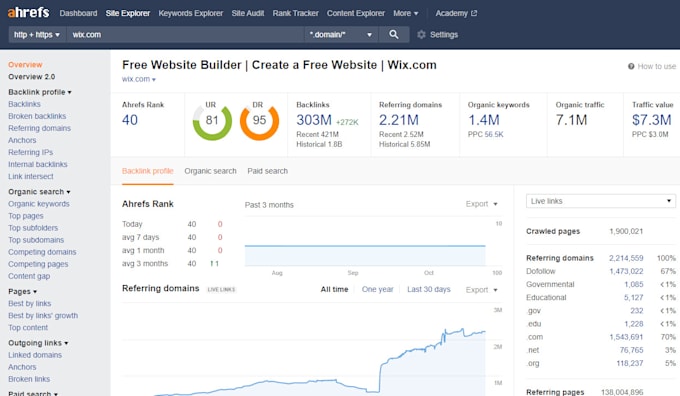
Task: Switch to Backlink profile tab
Action: click(147, 171)
